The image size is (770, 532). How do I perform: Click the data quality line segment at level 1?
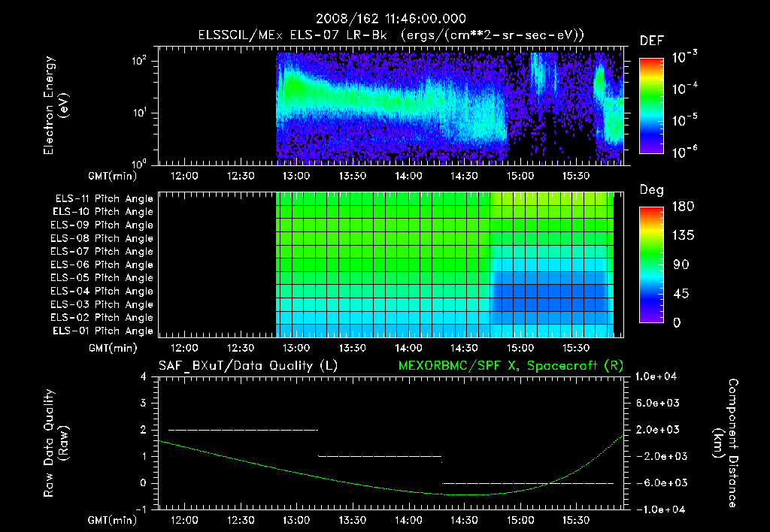tap(380, 456)
